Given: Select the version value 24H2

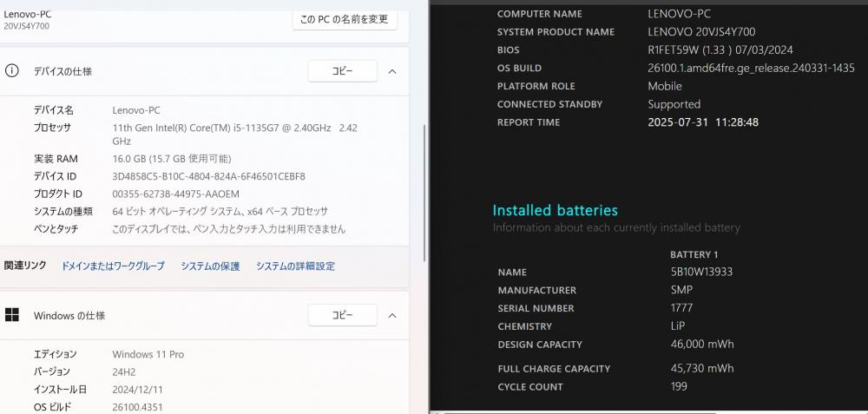Looking at the screenshot, I should pos(124,372).
